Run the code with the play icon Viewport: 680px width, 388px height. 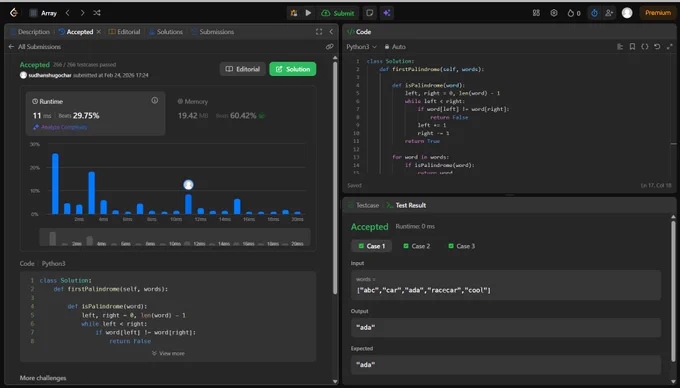[x=308, y=13]
